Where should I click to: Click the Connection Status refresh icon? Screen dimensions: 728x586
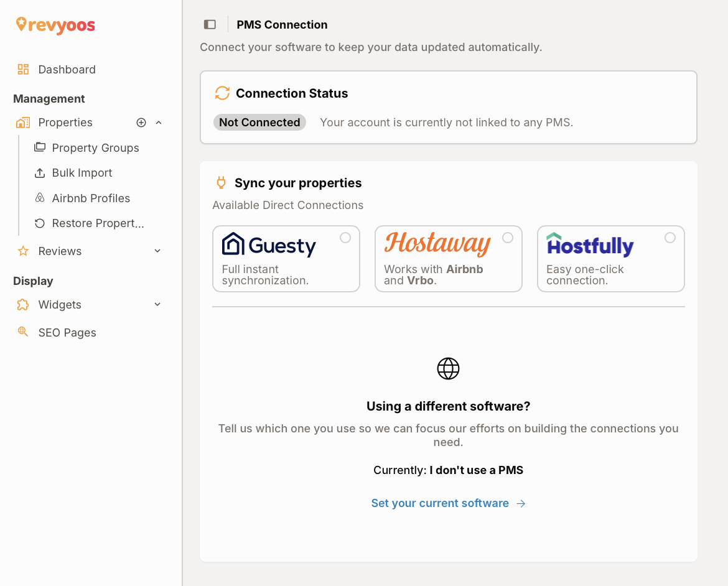pos(222,93)
